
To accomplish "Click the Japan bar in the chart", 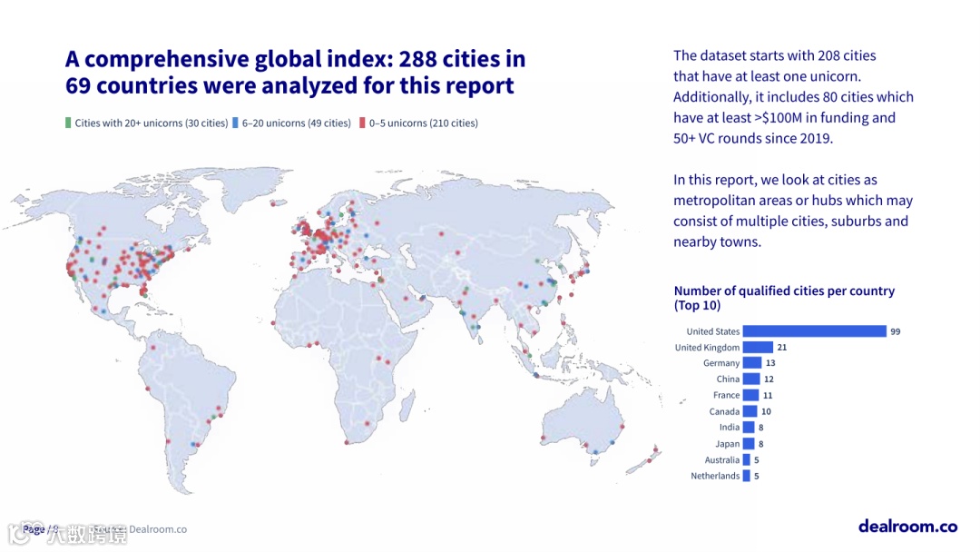I will 748,444.
